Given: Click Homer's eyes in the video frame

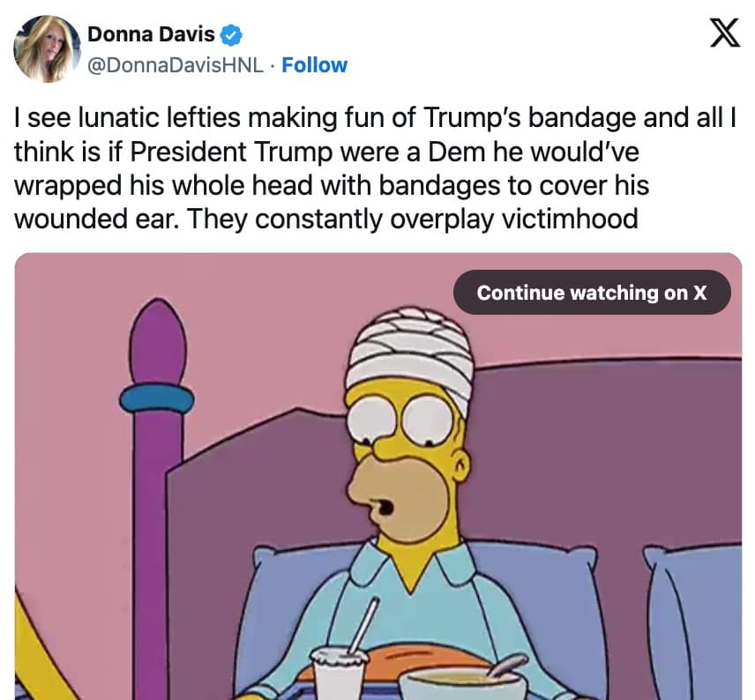Looking at the screenshot, I should click(x=400, y=418).
